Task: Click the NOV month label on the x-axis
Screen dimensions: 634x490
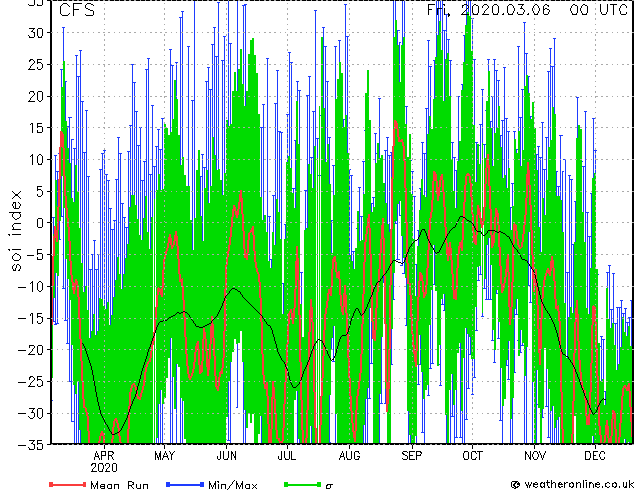Action: (535, 456)
